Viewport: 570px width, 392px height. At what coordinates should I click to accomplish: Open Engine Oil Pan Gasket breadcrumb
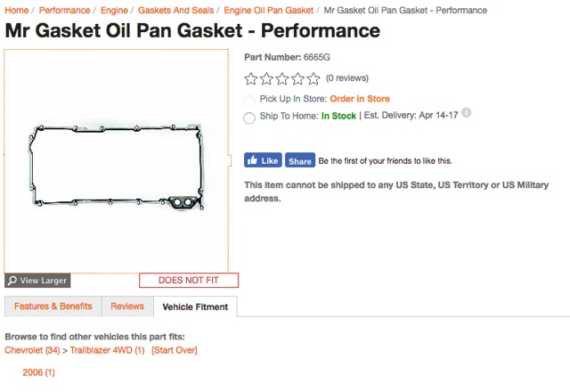point(268,11)
